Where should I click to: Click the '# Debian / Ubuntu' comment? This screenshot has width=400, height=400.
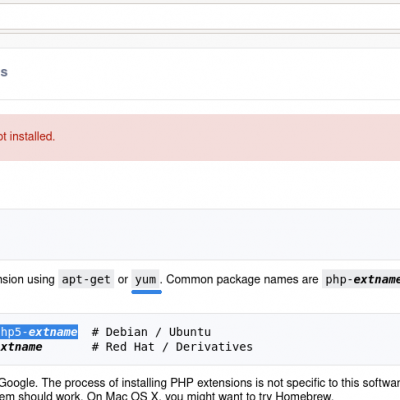click(x=151, y=332)
